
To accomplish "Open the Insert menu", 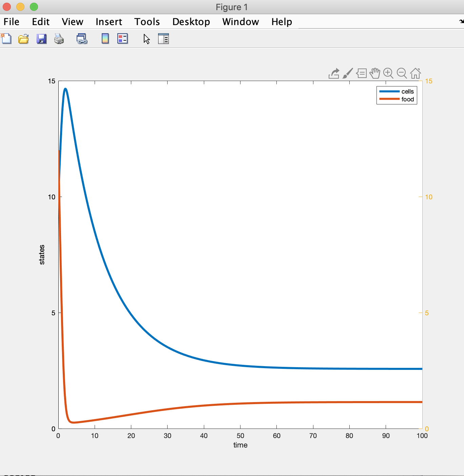I will coord(109,22).
